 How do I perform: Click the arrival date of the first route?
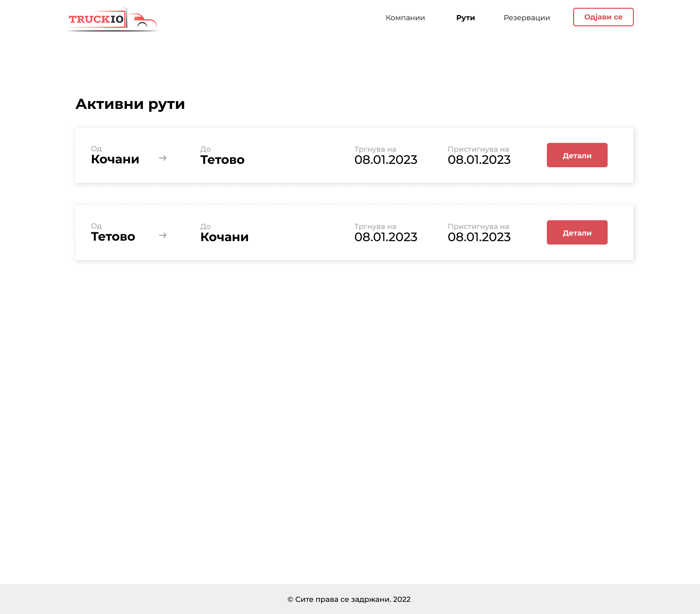click(x=479, y=160)
